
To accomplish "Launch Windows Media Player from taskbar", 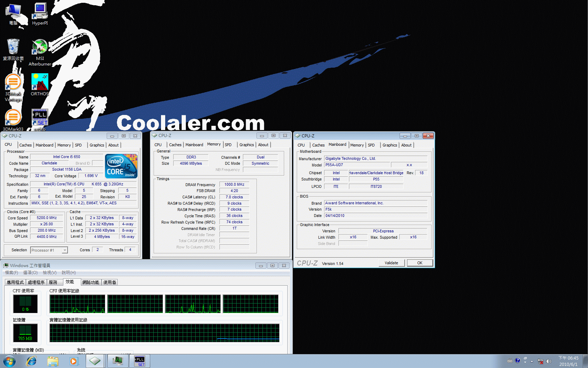I will [x=73, y=361].
